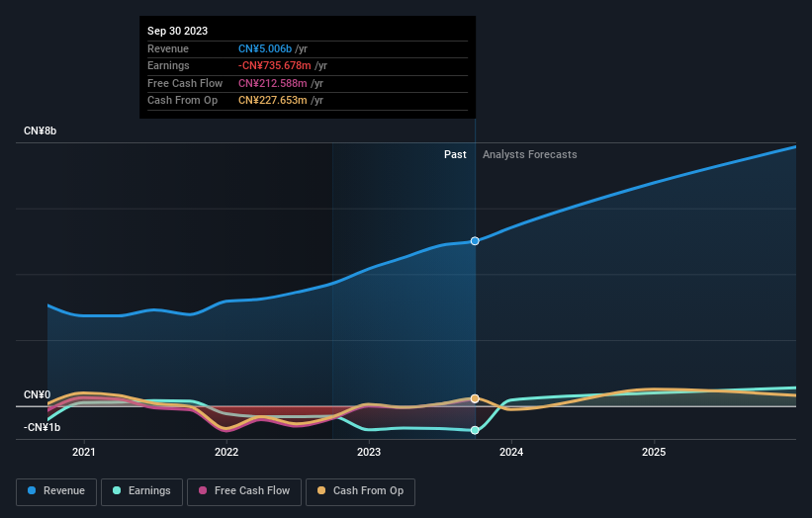The width and height of the screenshot is (812, 518).
Task: Click the CN¥212.588m free cash flow value
Action: pyautogui.click(x=272, y=83)
